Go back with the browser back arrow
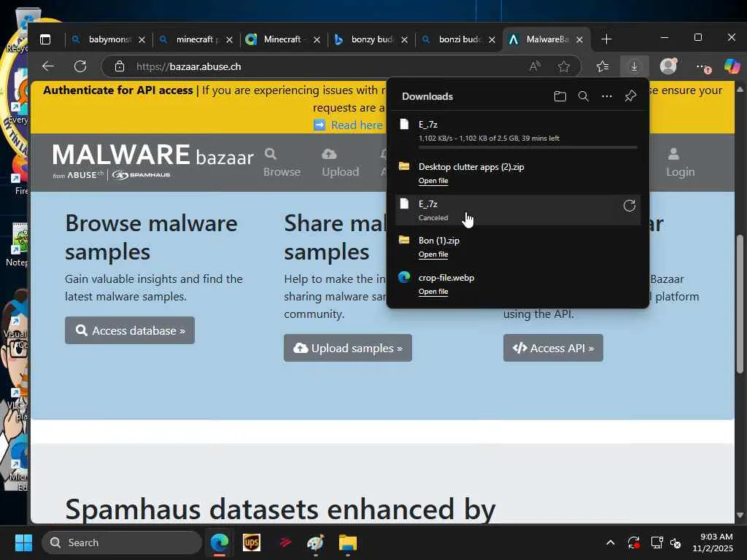 (x=49, y=66)
